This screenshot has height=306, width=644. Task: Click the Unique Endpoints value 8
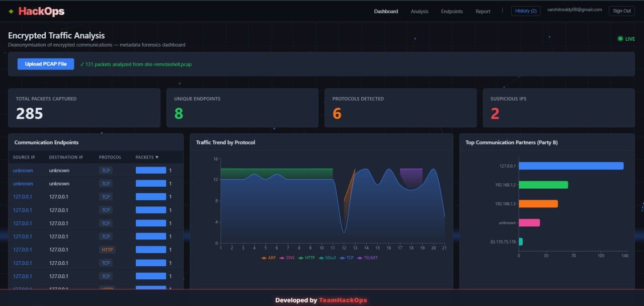coord(179,114)
